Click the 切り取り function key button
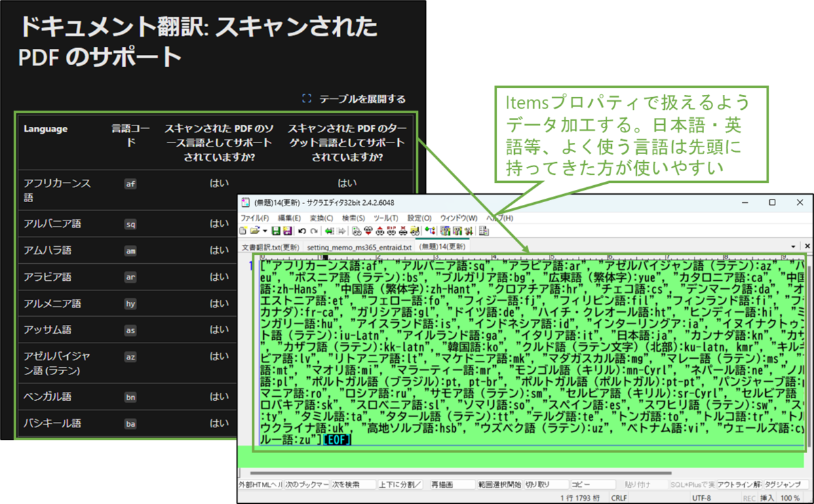Screen dimensions: 814x504 (x=546, y=484)
